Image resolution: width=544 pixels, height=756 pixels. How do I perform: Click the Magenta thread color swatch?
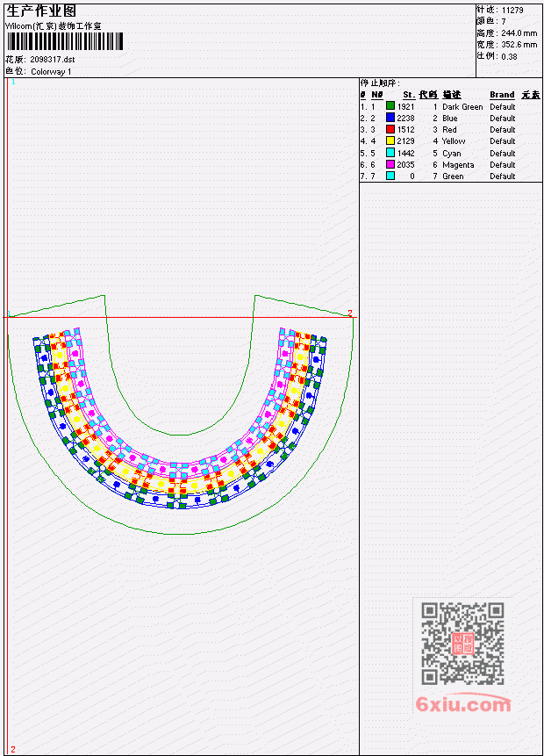(x=390, y=164)
